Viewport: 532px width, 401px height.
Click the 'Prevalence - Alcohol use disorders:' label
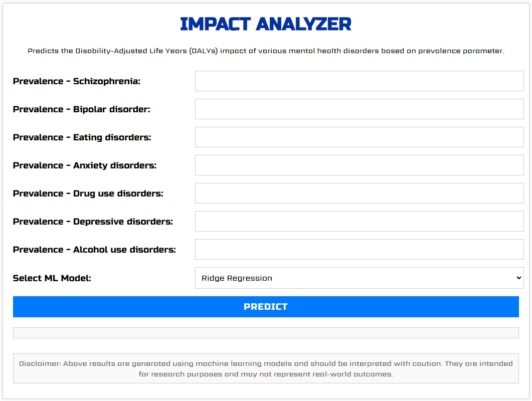click(x=94, y=250)
